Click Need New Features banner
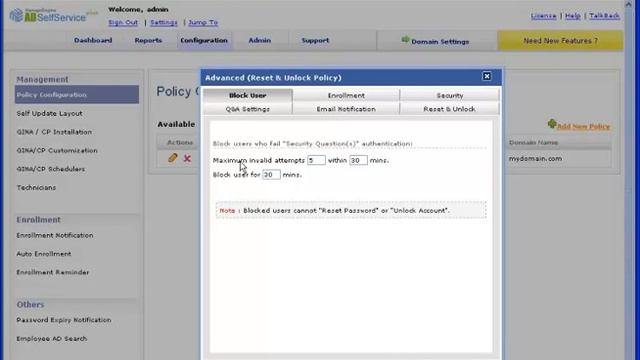Image resolution: width=640 pixels, height=360 pixels. pos(560,41)
